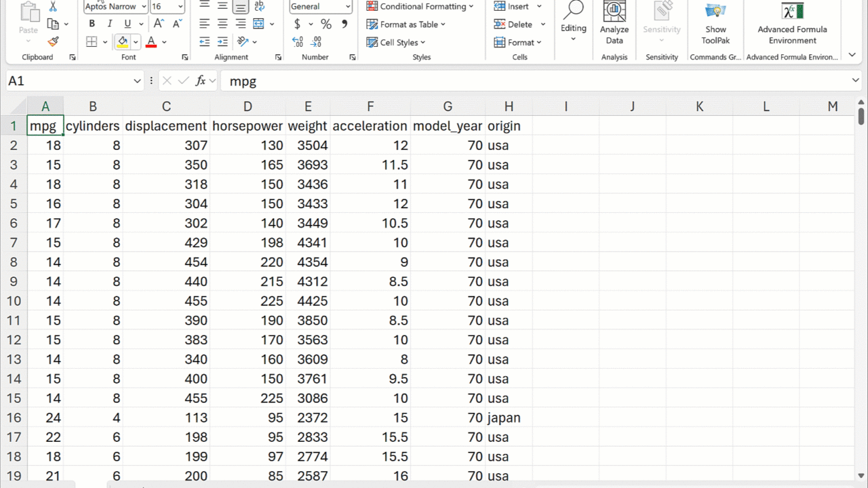Click the Increase Font Size icon

coord(160,24)
